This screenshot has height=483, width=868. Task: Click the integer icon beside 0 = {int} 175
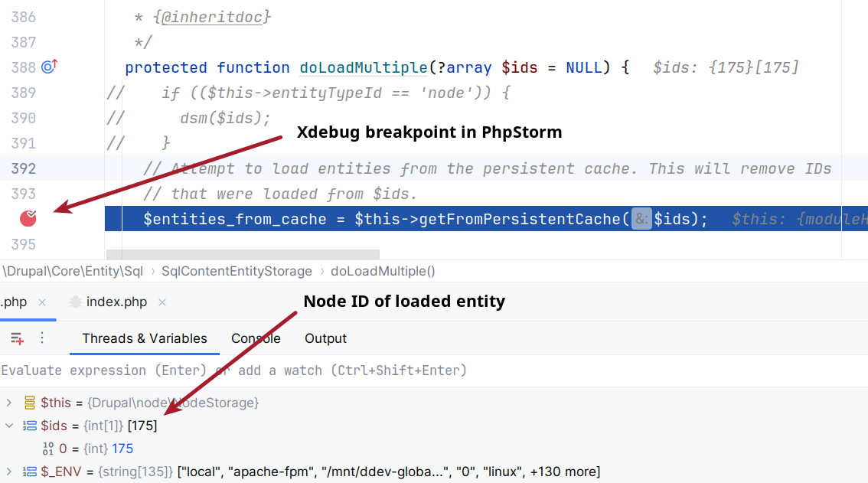tap(48, 449)
